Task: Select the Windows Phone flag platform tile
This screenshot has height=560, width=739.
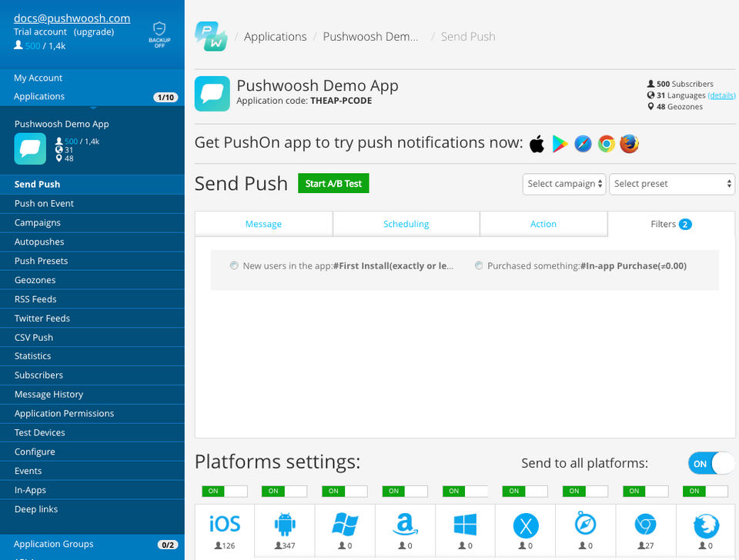Action: (x=345, y=531)
